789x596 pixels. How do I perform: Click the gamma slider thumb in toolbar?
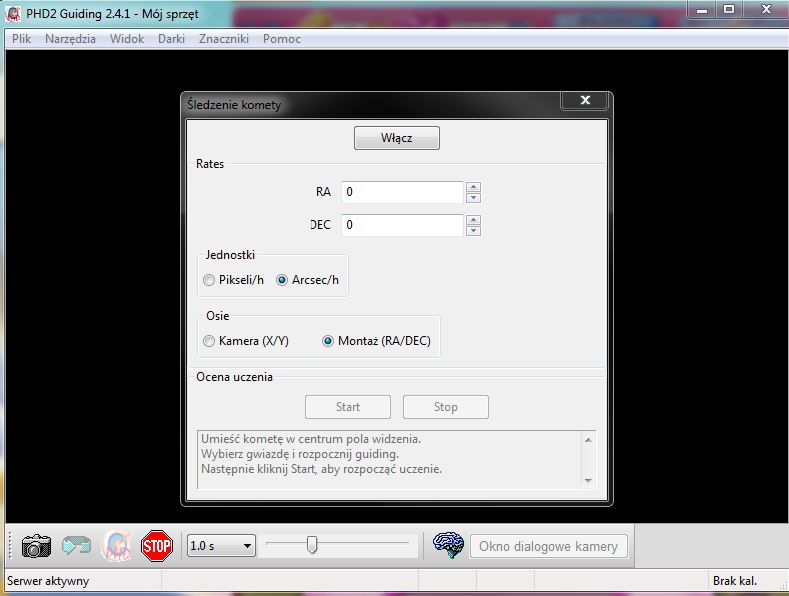point(312,545)
